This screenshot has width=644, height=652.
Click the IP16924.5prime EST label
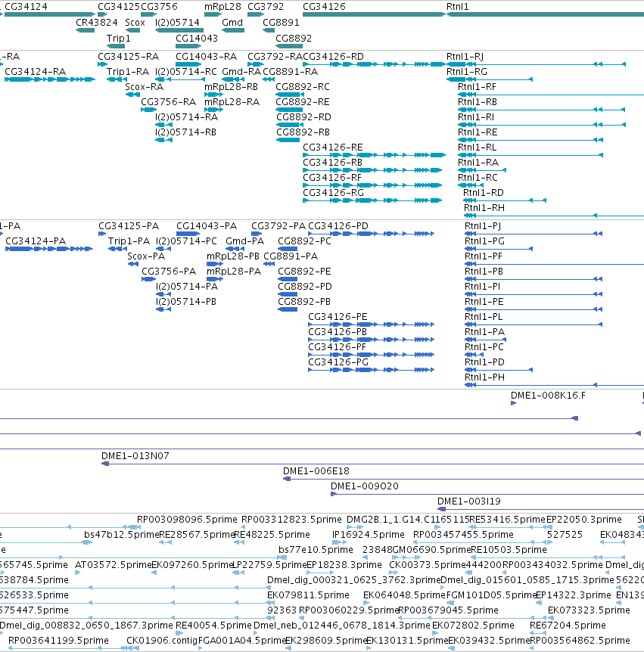[369, 534]
